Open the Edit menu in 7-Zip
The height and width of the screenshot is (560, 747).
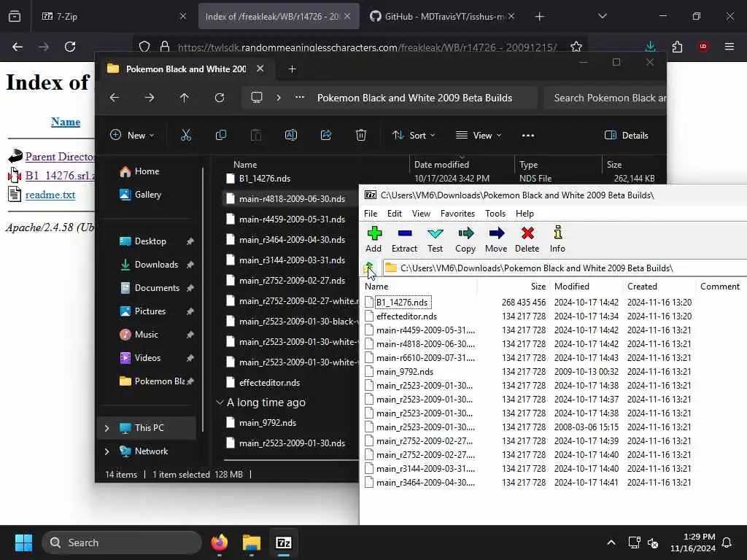pos(395,214)
